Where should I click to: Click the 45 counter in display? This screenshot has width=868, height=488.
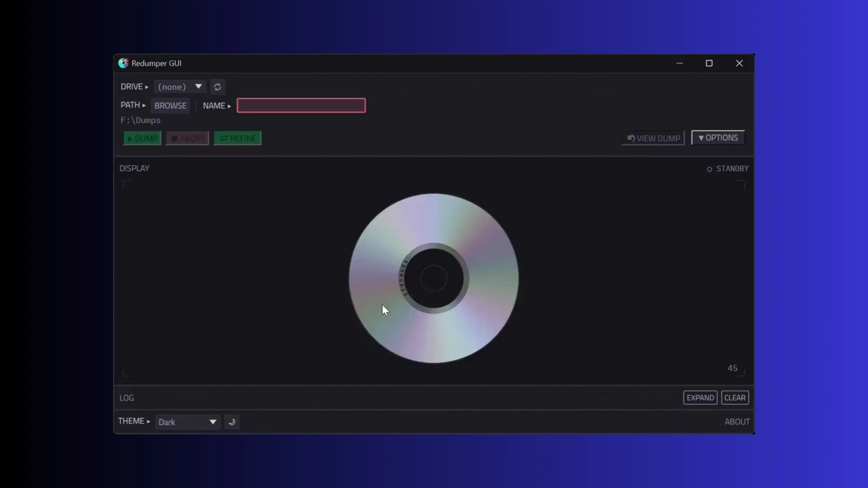pos(732,368)
